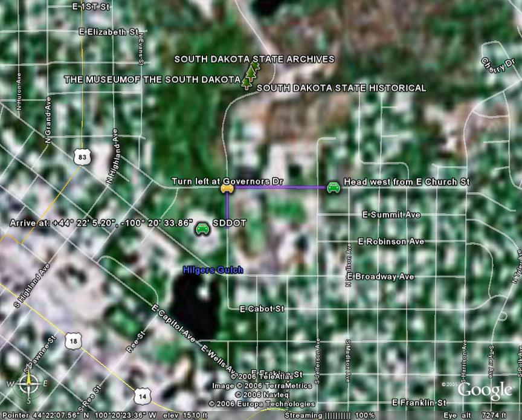
Task: Click the S Jefferson Ave street label
Action: pyautogui.click(x=318, y=361)
